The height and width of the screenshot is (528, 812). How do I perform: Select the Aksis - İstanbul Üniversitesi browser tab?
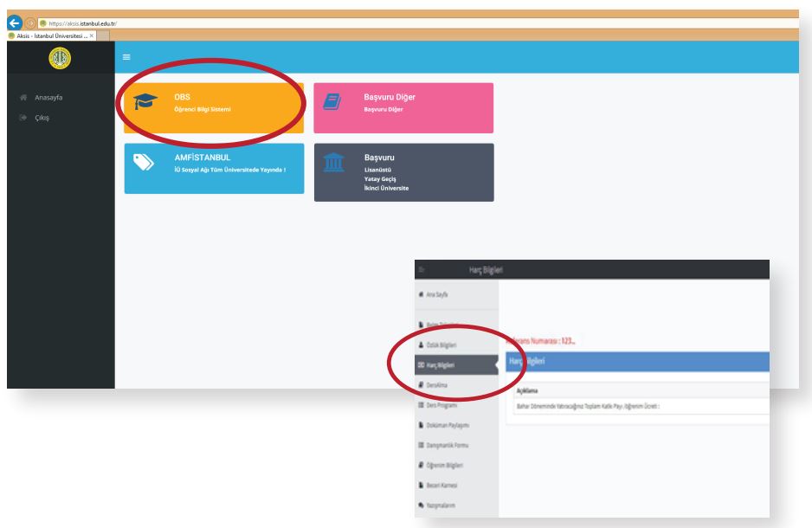51,35
